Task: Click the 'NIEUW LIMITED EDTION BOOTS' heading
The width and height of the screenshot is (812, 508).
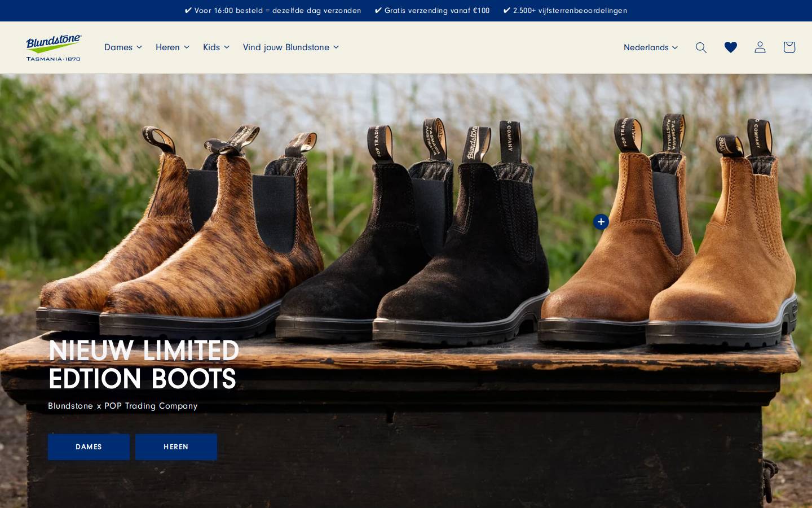Action: click(144, 364)
